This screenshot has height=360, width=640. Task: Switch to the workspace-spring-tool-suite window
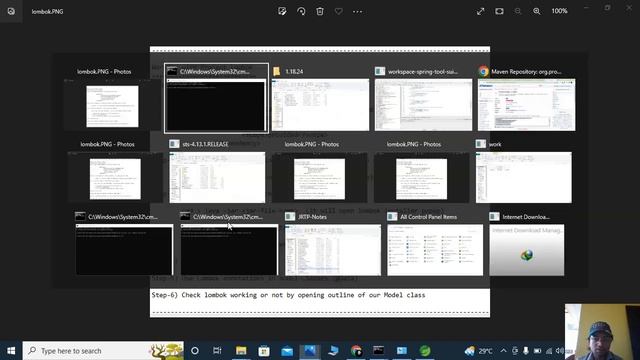coord(423,99)
